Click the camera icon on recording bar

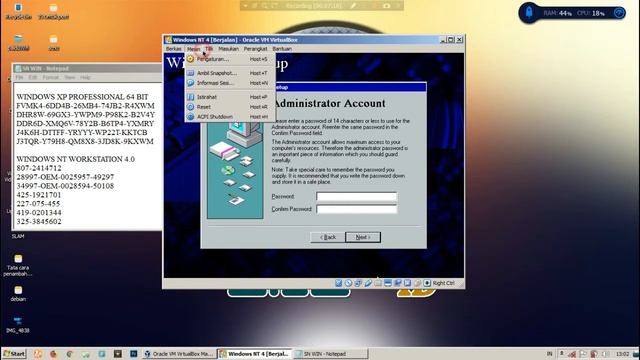click(386, 6)
